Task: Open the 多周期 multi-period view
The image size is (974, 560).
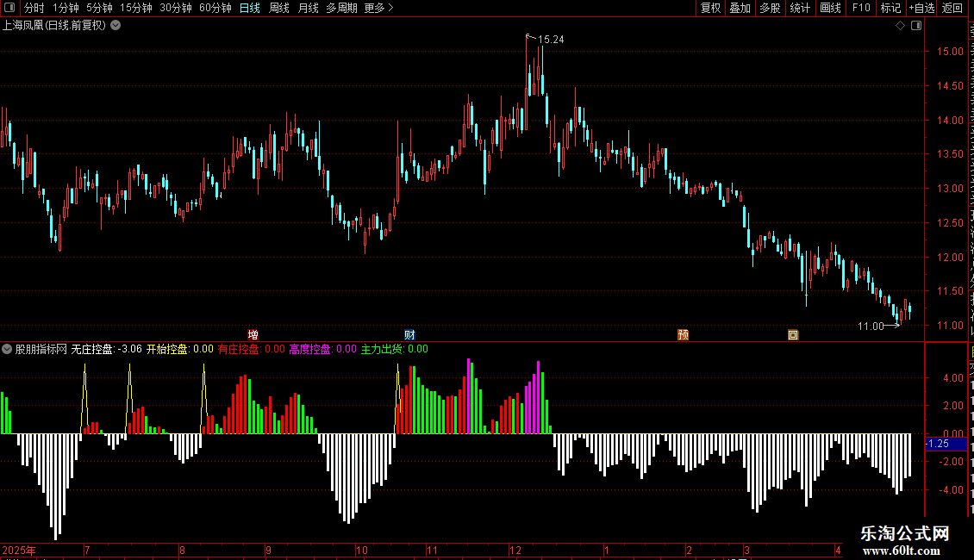Action: [341, 8]
